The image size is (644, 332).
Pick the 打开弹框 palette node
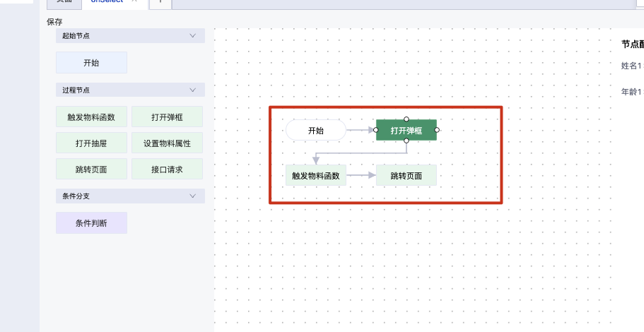pyautogui.click(x=167, y=117)
